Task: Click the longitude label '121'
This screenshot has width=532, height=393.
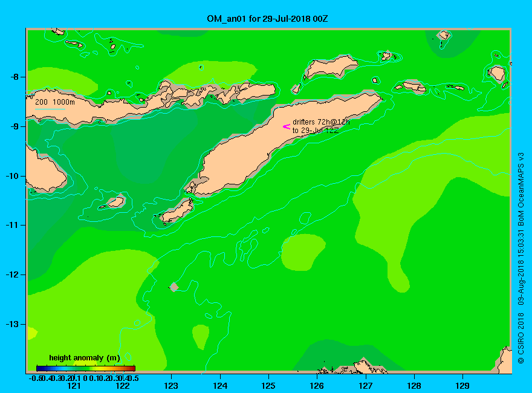Action: tap(74, 386)
